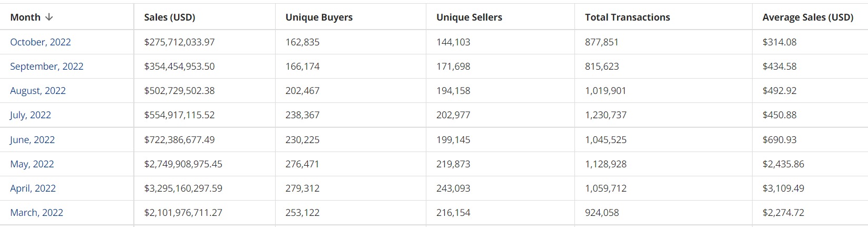
Task: Sort by Average Sales (USD) header
Action: click(x=807, y=17)
